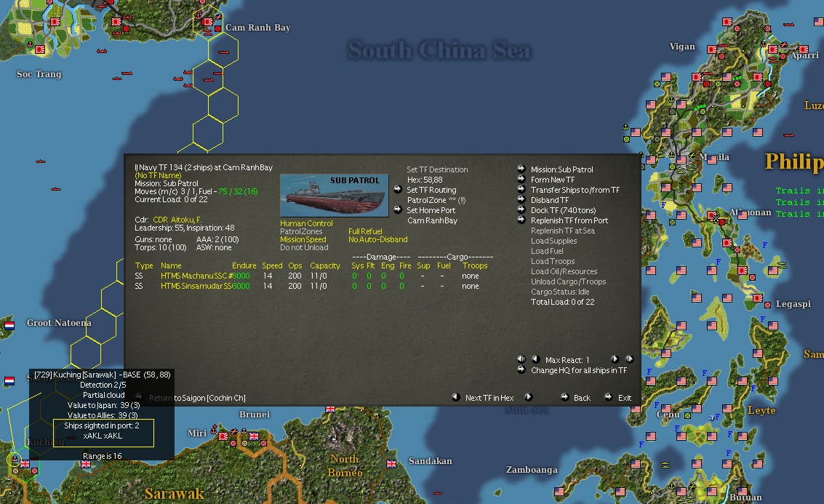Select the ship icon north of Soc Trang
The image size is (824, 504).
tap(101, 51)
